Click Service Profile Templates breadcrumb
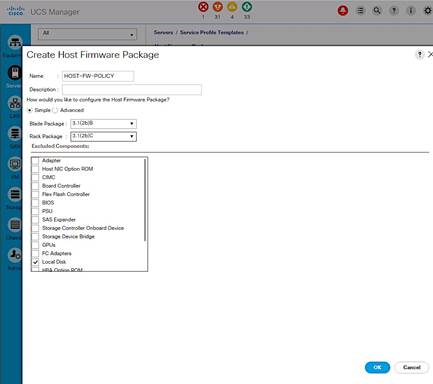The image size is (433, 384). click(x=212, y=32)
